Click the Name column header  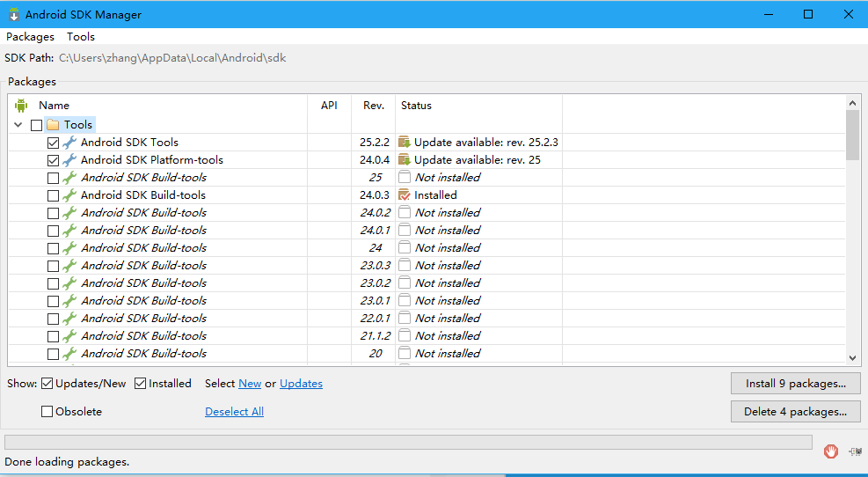(x=55, y=106)
